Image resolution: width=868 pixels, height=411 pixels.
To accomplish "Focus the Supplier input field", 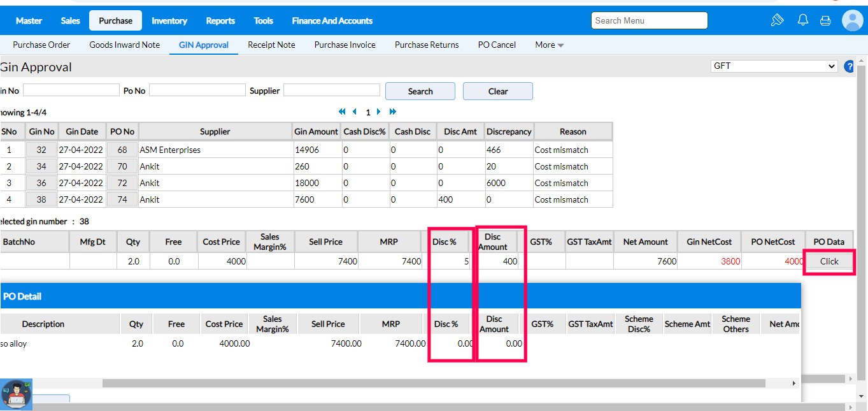I will pyautogui.click(x=332, y=90).
